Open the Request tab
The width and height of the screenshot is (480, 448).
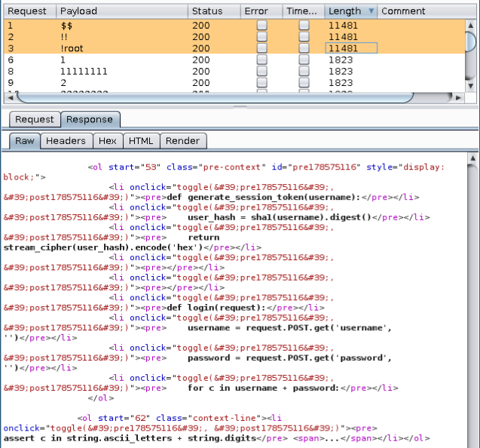[35, 119]
